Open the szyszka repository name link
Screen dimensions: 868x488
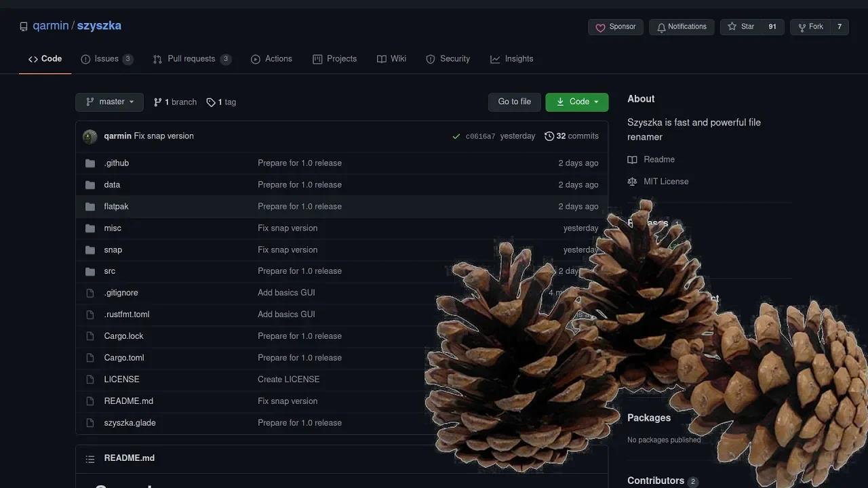click(x=99, y=26)
